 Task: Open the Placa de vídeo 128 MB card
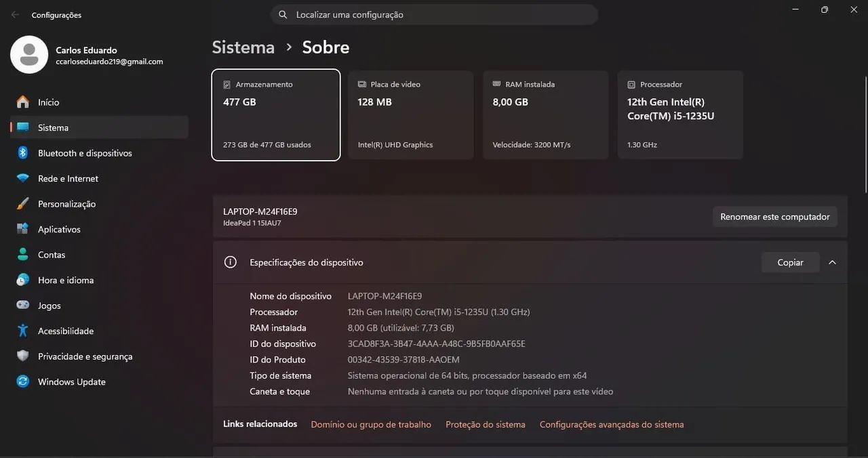coord(411,115)
